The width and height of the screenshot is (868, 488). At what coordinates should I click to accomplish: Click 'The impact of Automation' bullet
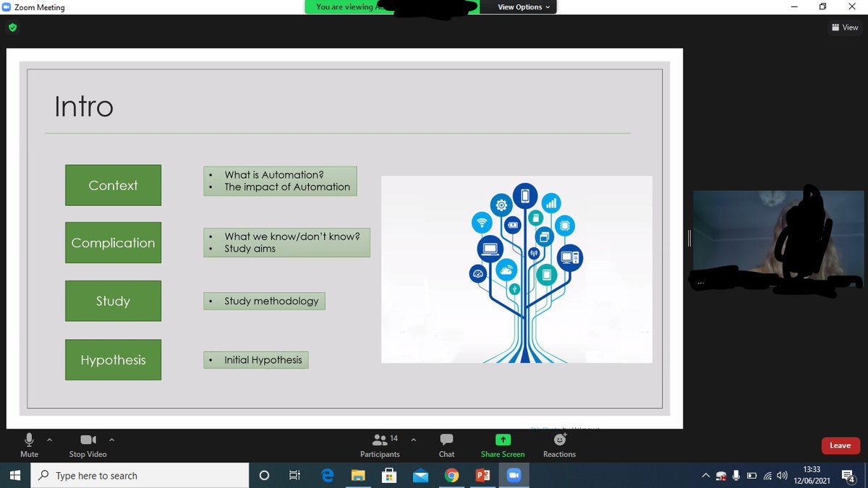point(287,187)
